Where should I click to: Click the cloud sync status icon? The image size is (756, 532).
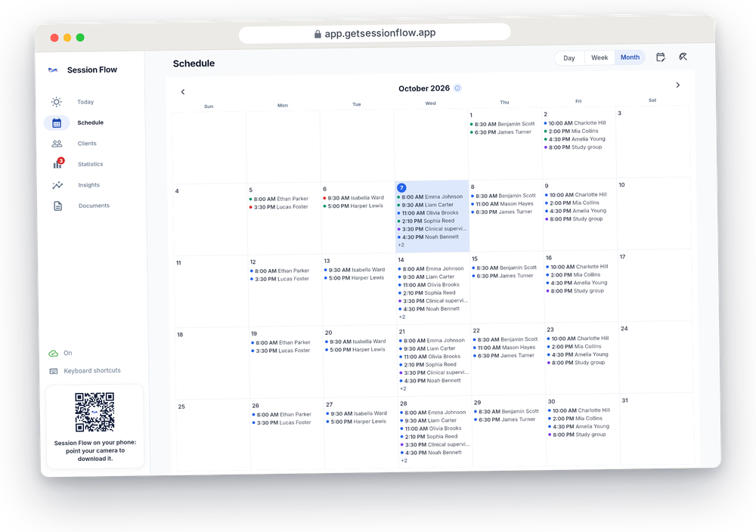[x=53, y=353]
